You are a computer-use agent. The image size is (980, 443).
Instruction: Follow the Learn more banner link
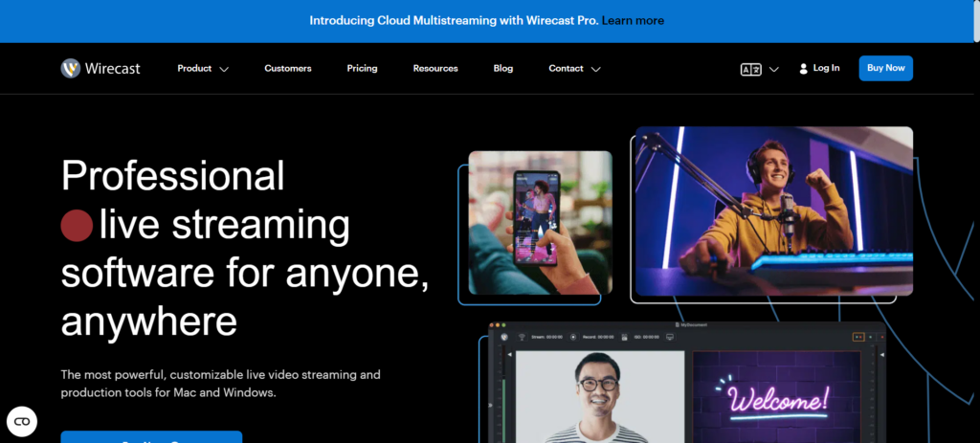tap(633, 20)
